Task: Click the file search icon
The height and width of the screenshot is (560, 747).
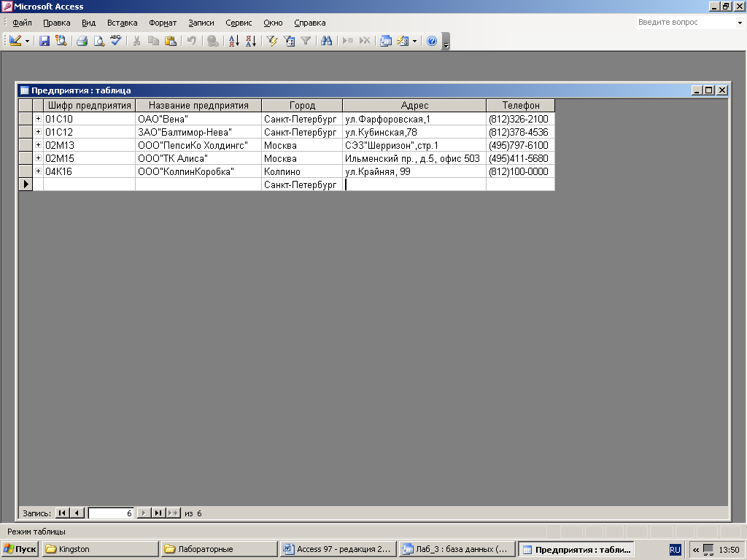Action: [61, 41]
